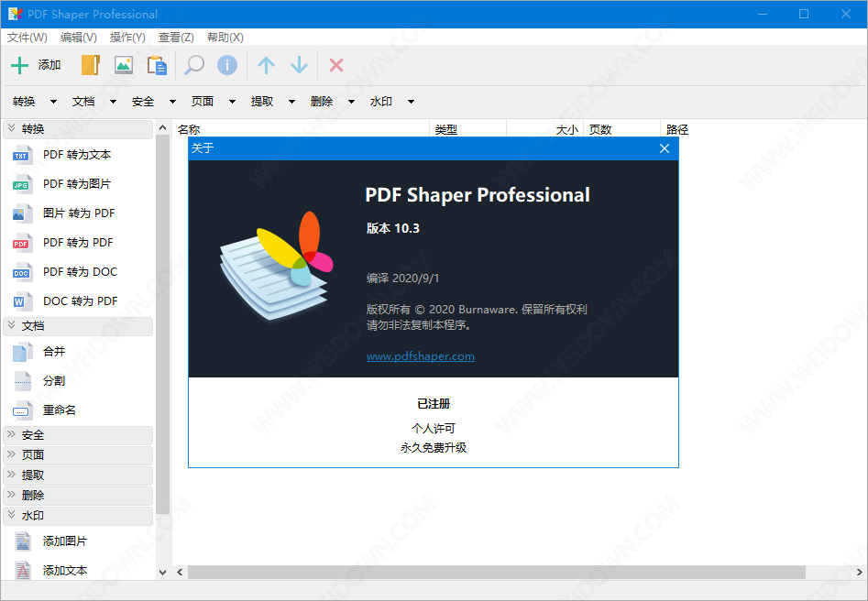Click the paste from clipboard toolbar icon
This screenshot has width=868, height=601.
tap(157, 65)
